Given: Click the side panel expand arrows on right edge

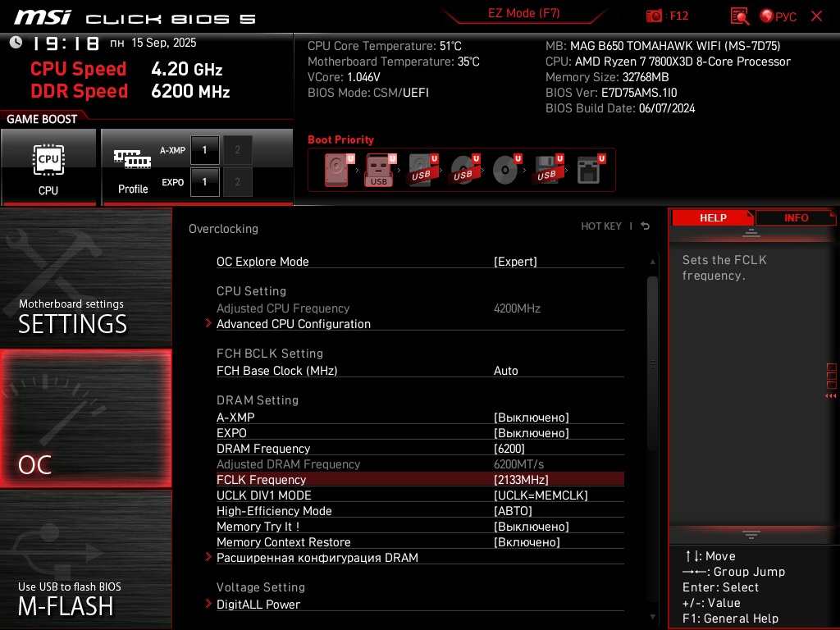Looking at the screenshot, I should [x=831, y=396].
